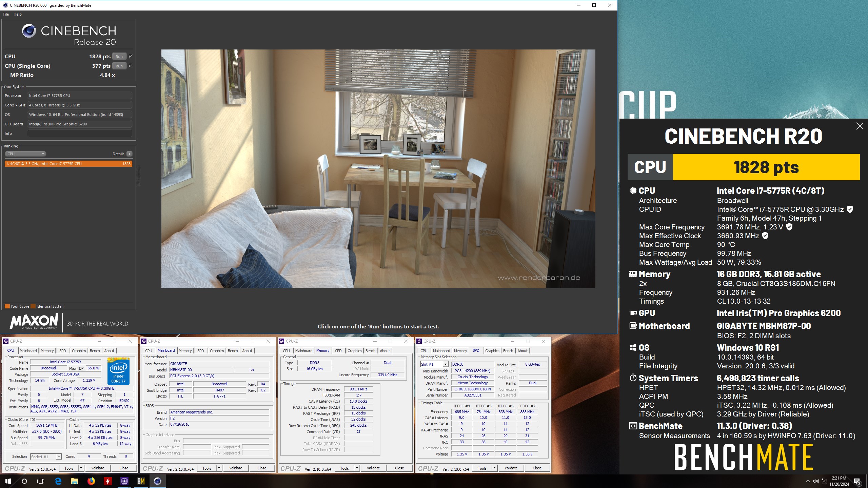Toggle the CPU test checkmark

pyautogui.click(x=131, y=56)
